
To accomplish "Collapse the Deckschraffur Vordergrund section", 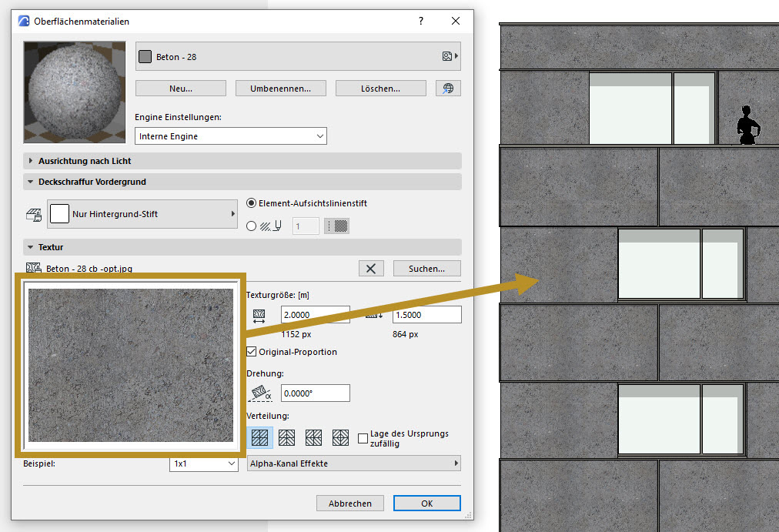I will 242,182.
